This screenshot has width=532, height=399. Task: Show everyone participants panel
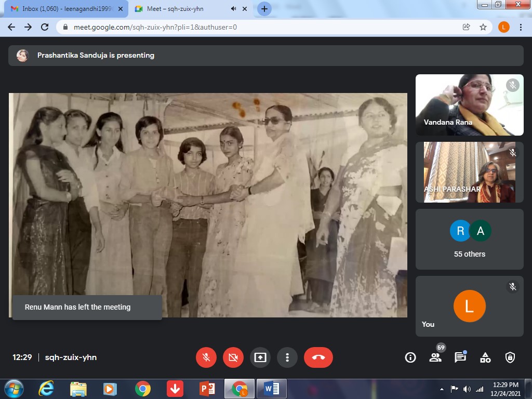point(435,357)
